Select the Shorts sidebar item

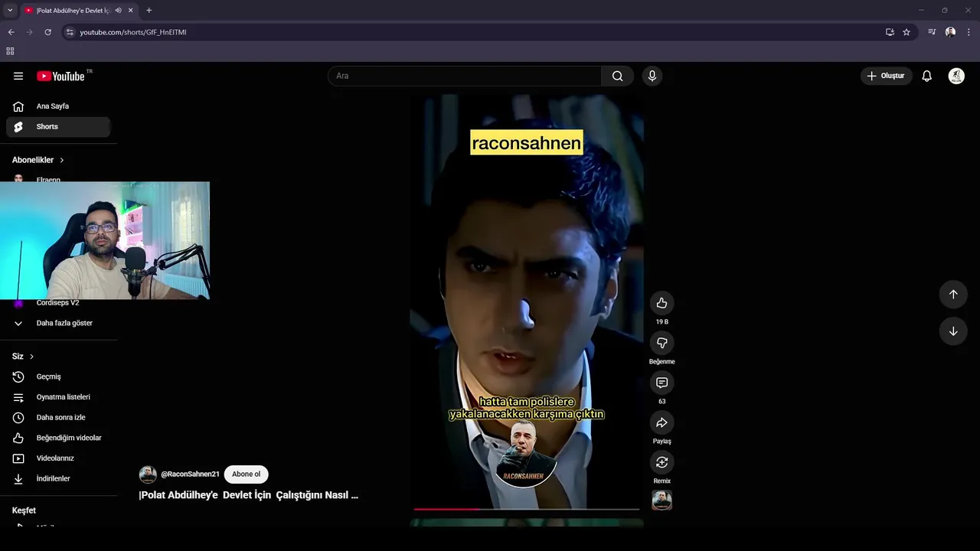tap(58, 127)
